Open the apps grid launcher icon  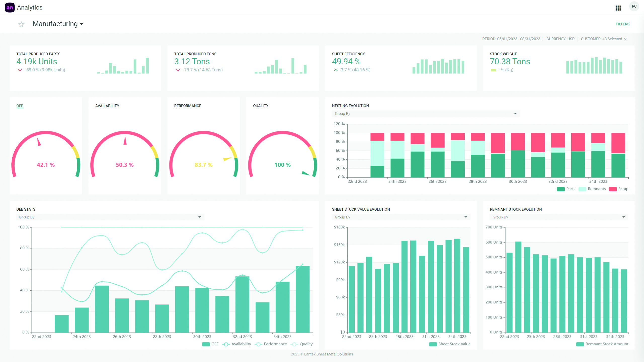tap(618, 8)
